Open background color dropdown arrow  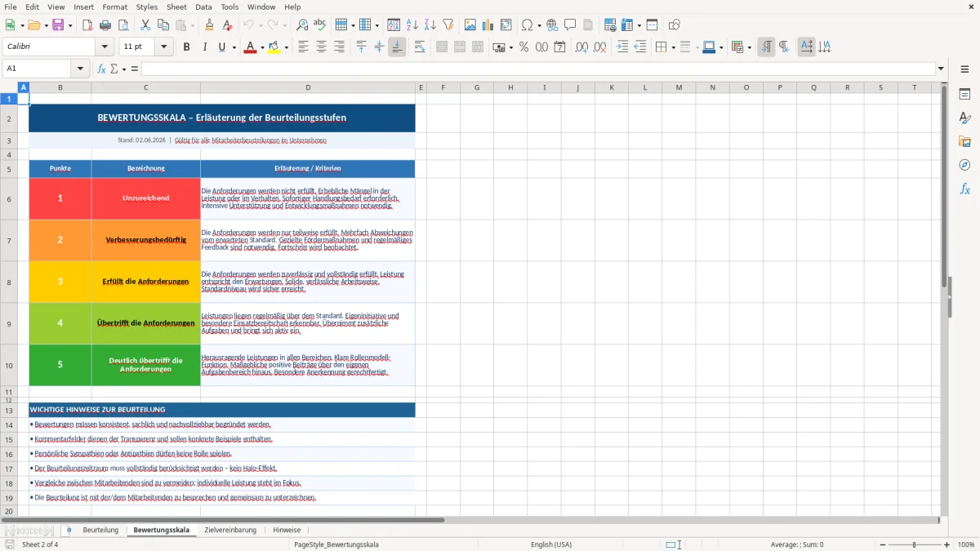pos(286,47)
